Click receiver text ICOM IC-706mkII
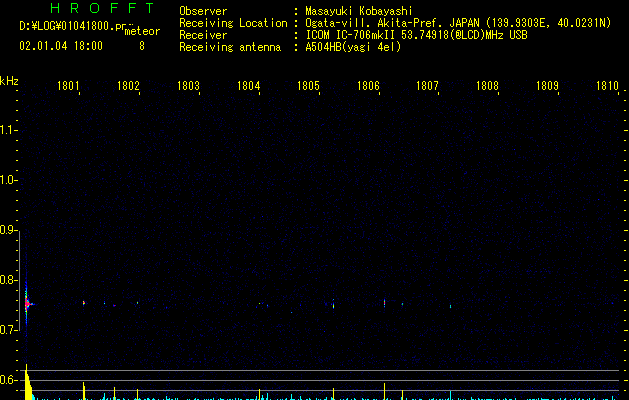The width and height of the screenshot is (629, 400). 351,35
